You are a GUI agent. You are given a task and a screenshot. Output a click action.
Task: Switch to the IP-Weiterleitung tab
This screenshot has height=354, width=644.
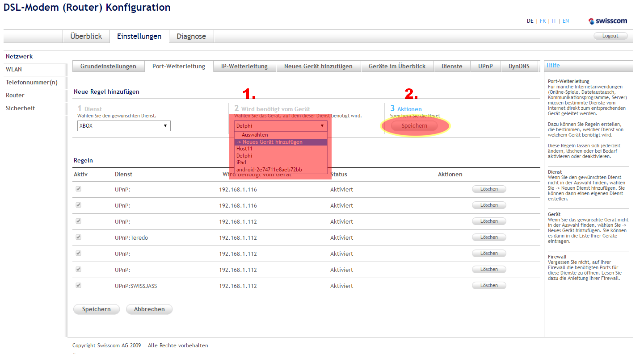244,66
